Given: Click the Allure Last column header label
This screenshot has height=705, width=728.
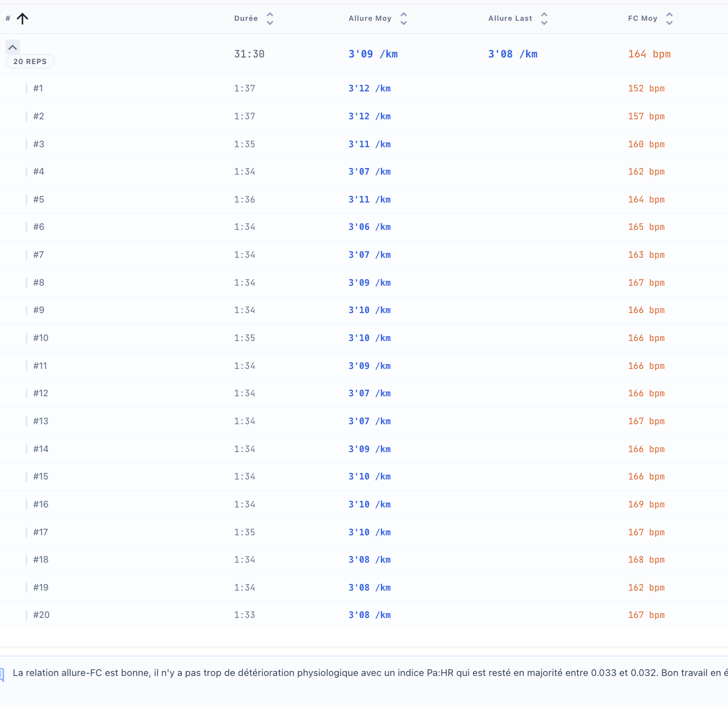Looking at the screenshot, I should (x=510, y=19).
